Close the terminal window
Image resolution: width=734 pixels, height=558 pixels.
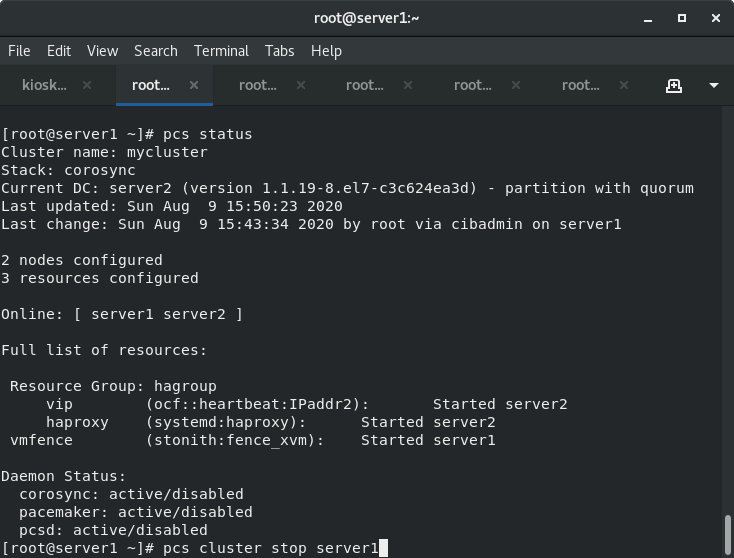(716, 18)
